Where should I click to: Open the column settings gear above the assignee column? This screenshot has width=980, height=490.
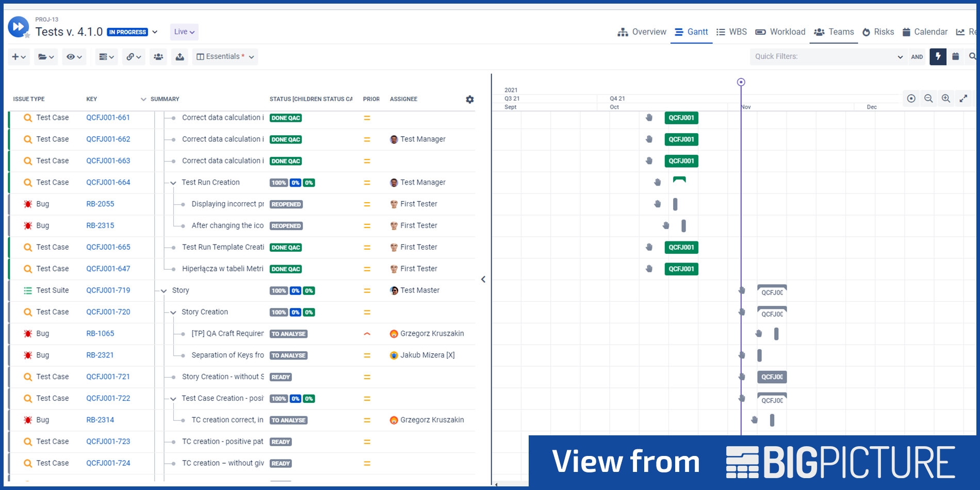tap(469, 99)
